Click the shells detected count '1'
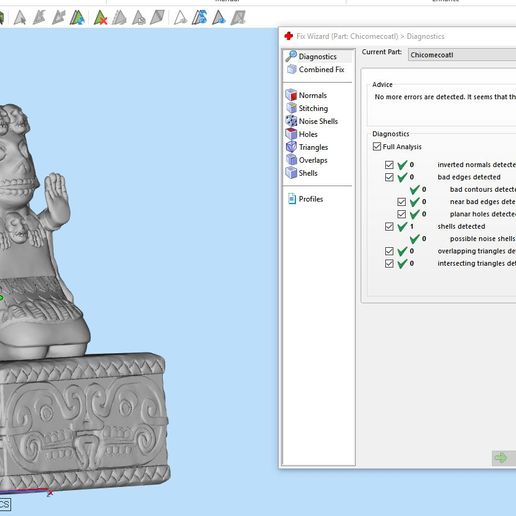 (412, 226)
